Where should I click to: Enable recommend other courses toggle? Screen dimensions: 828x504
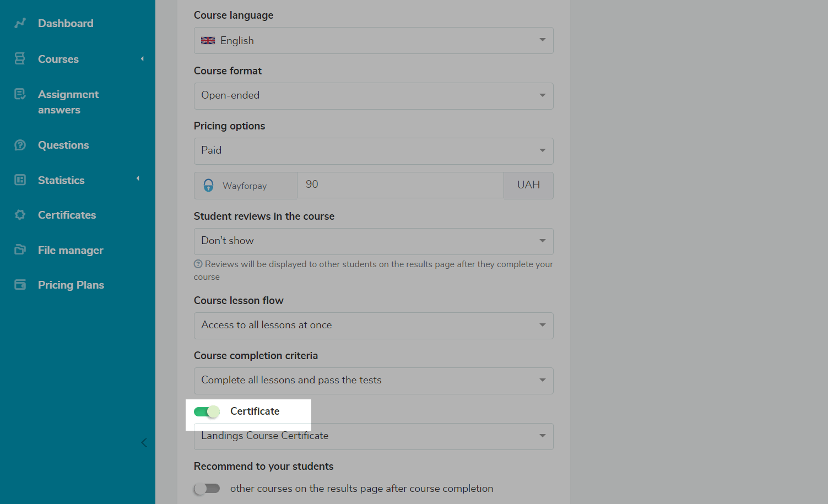(207, 489)
